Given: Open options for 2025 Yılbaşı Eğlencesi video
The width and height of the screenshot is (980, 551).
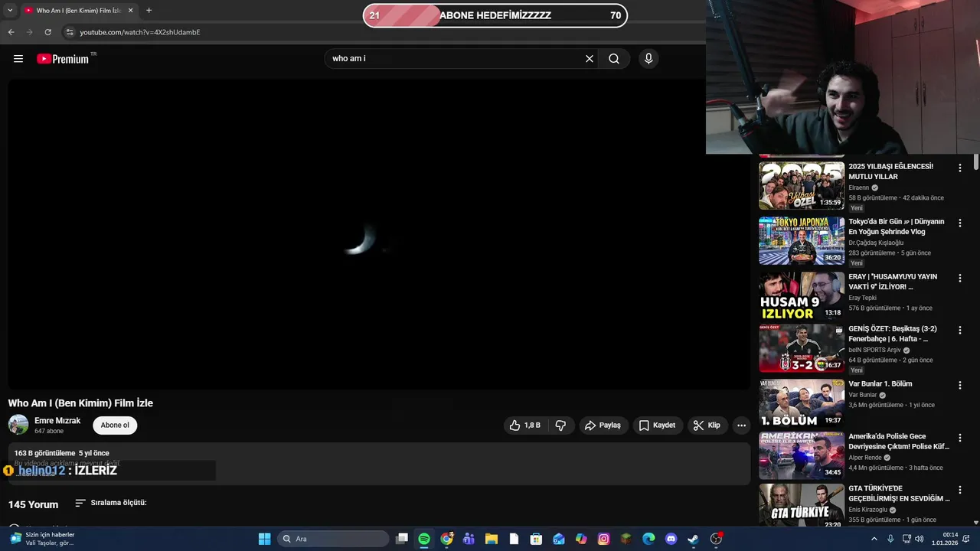Looking at the screenshot, I should 960,168.
